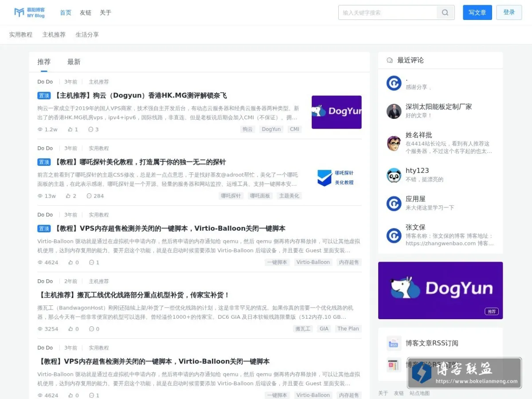Open the 博客文章RSS订阅 link
This screenshot has height=399, width=532.
[x=432, y=343]
